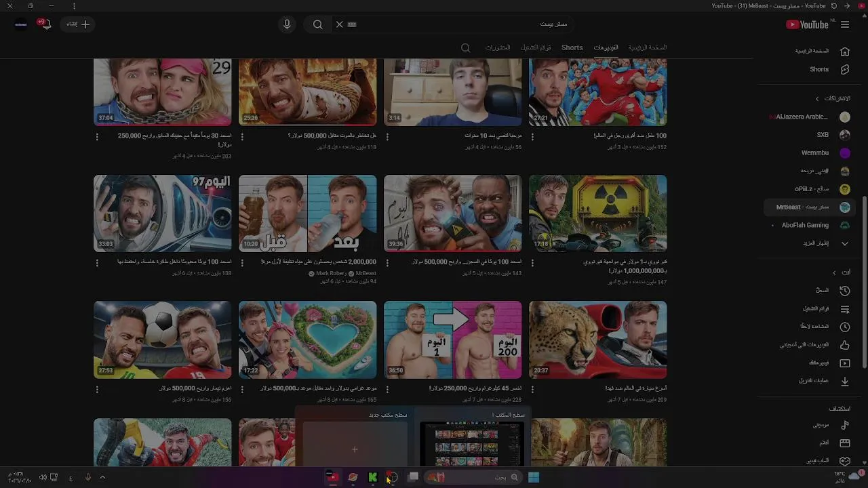Open the Home (الصفحة الرئيسية) sidebar item
868x488 pixels.
tap(811, 51)
